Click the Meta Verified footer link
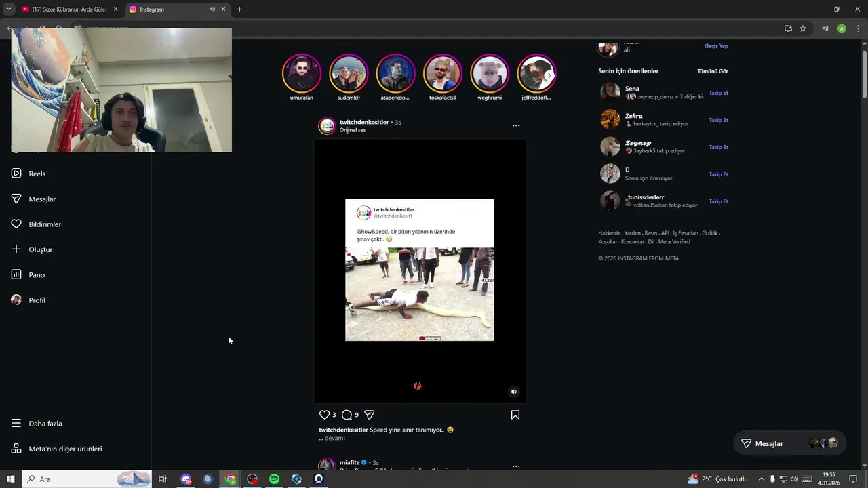868x488 pixels. pos(674,242)
